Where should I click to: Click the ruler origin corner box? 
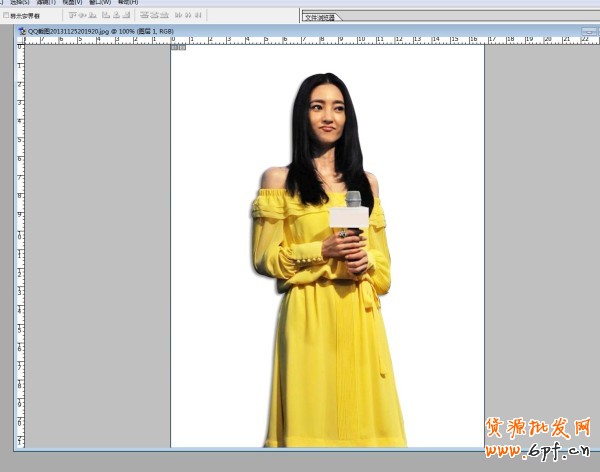(19, 41)
